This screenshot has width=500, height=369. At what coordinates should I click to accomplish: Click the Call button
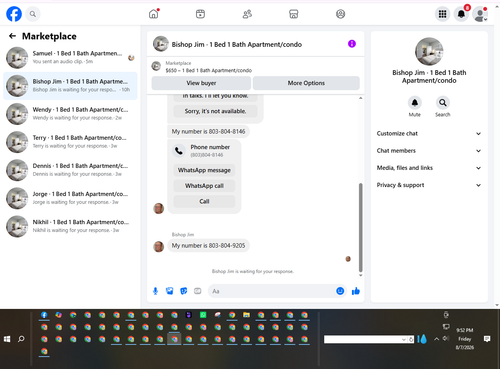coord(204,201)
